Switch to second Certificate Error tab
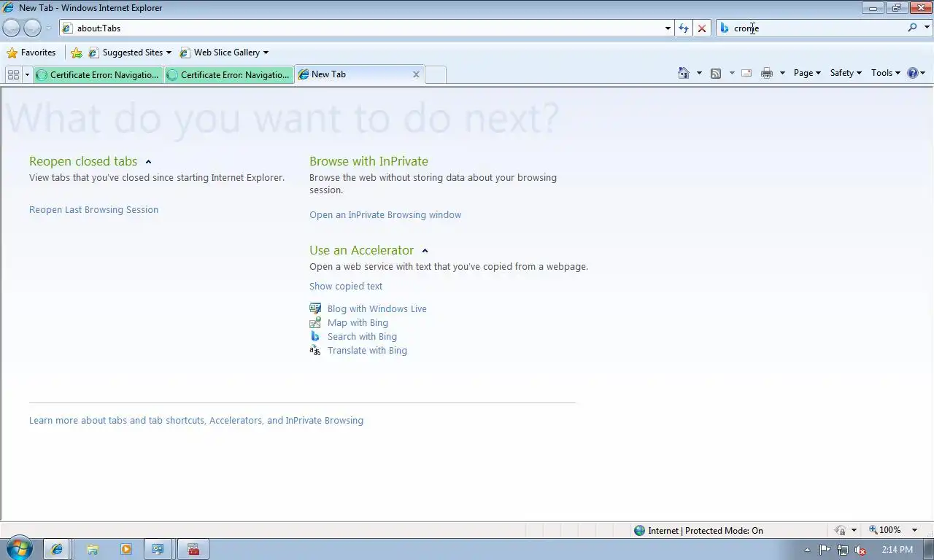This screenshot has height=560, width=934. click(228, 74)
